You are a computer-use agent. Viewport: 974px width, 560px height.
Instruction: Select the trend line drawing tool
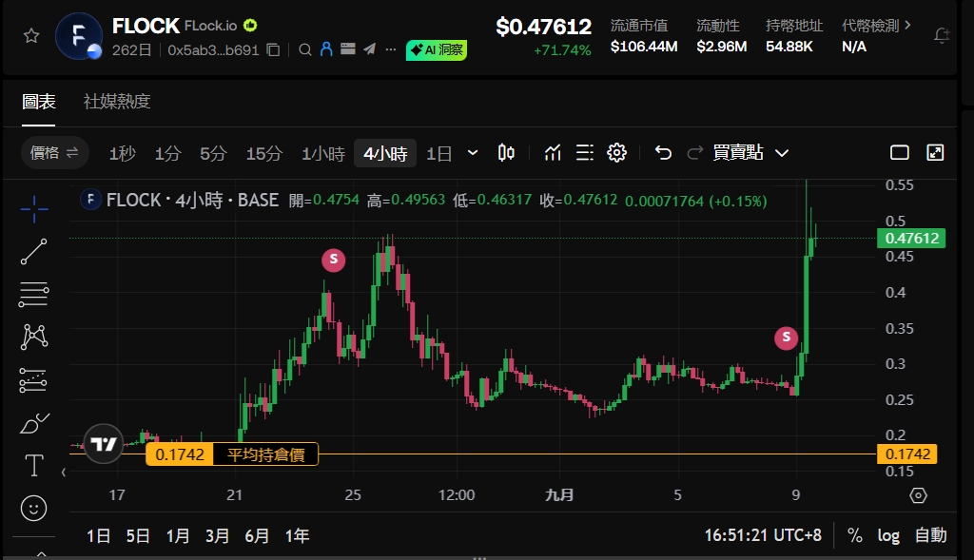[x=33, y=251]
